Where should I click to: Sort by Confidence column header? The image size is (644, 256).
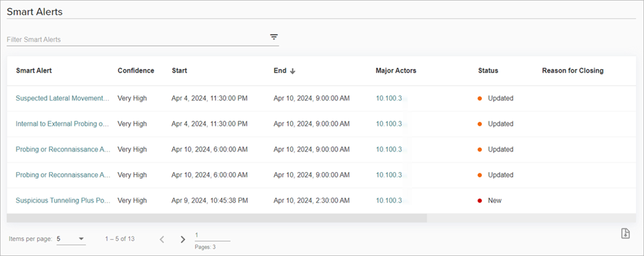(x=136, y=70)
